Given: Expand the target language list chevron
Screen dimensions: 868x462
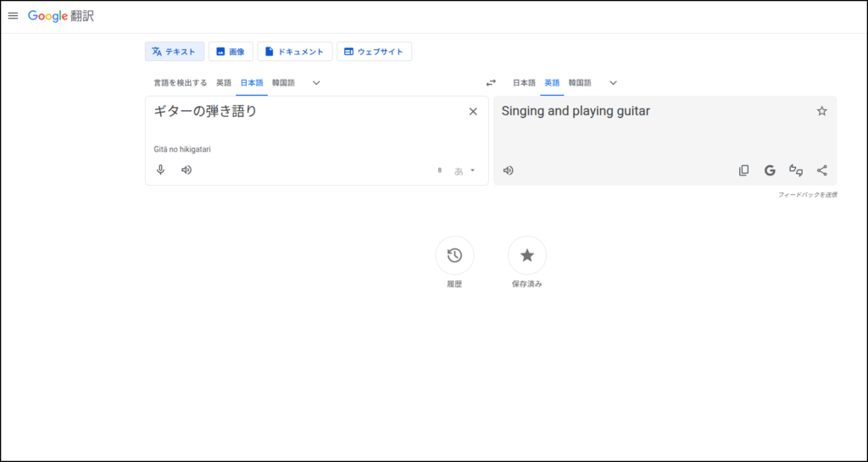Looking at the screenshot, I should [x=613, y=83].
